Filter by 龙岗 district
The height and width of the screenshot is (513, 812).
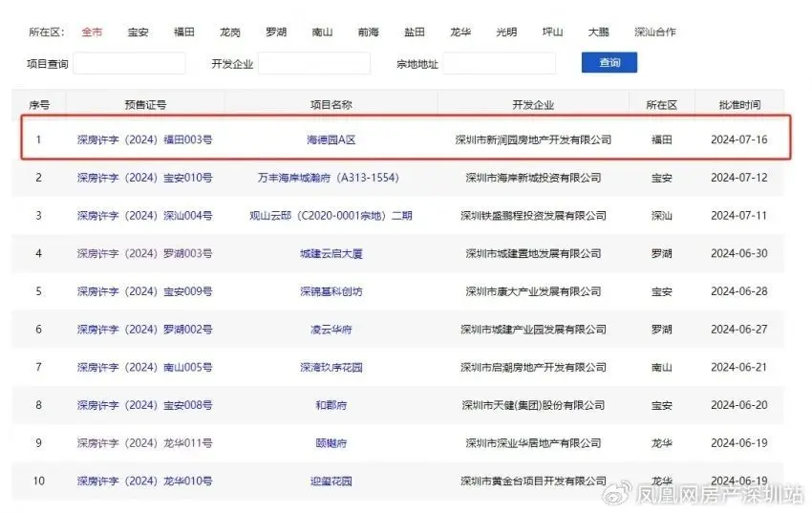[230, 32]
